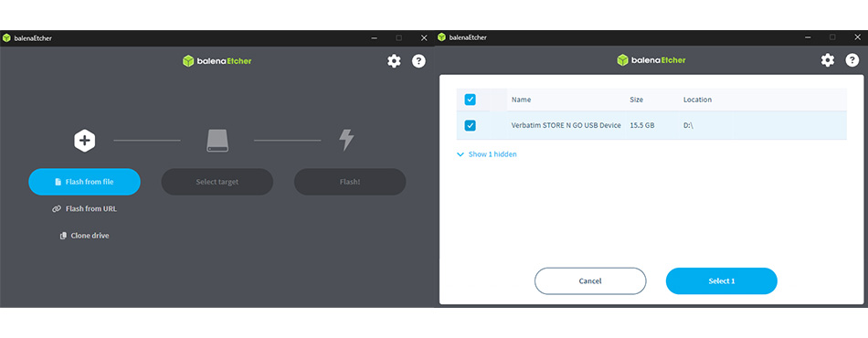The image size is (868, 338).
Task: Uncheck the Verbatim STORE N GO checkbox
Action: point(470,125)
